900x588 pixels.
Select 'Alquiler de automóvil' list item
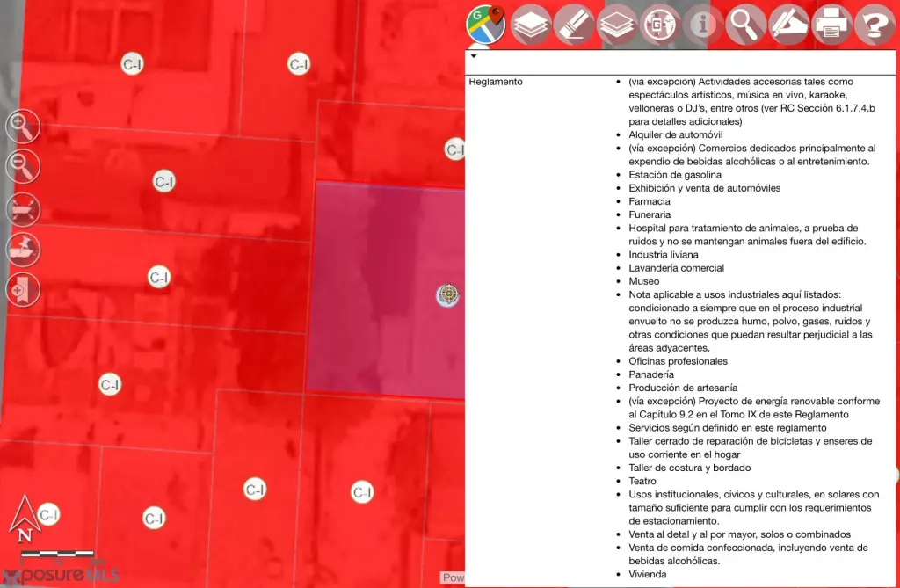click(x=676, y=135)
